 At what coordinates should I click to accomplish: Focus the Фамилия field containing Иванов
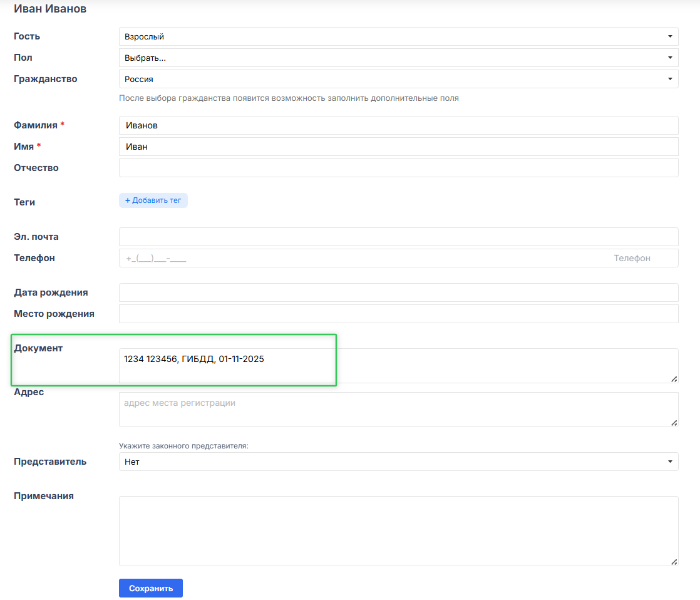click(x=398, y=125)
